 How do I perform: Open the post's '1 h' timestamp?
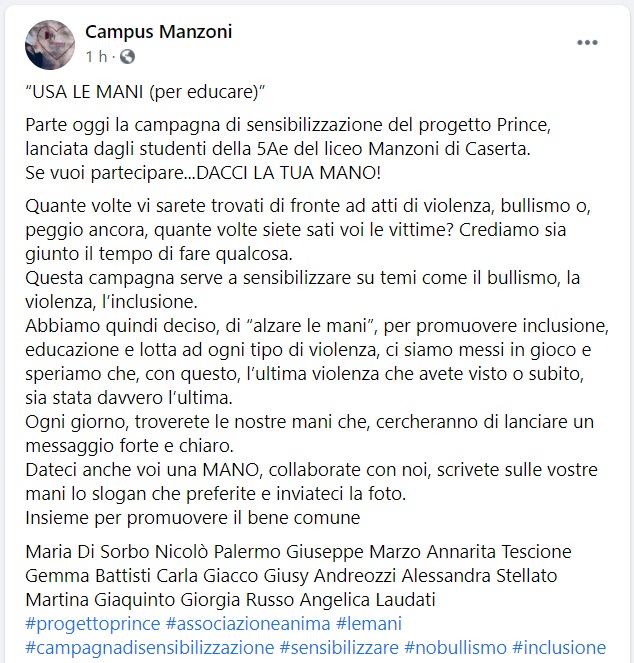coord(97,57)
